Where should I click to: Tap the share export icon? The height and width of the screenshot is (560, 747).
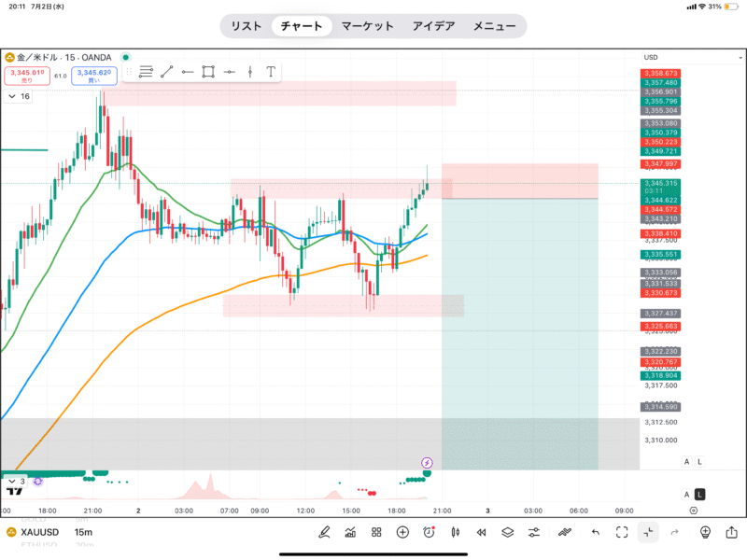[x=732, y=532]
